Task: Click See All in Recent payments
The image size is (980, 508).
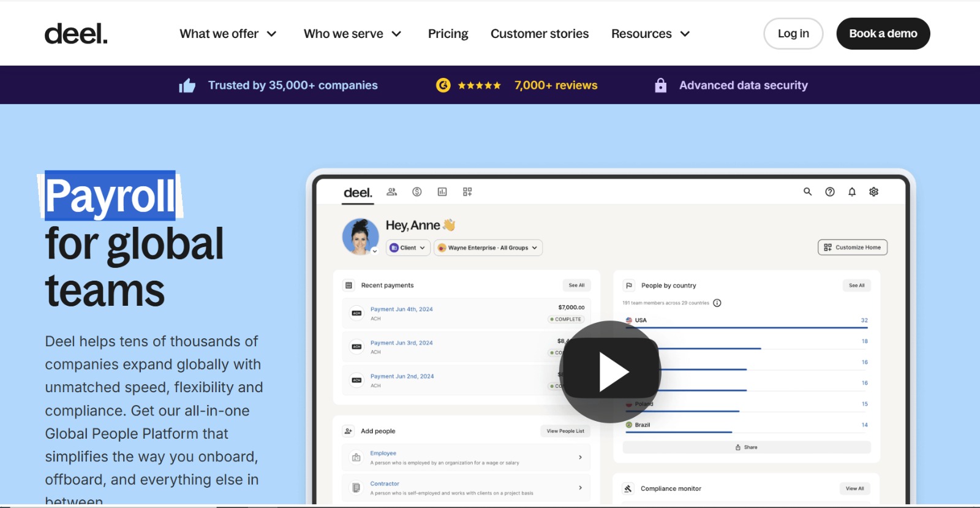Action: click(576, 285)
